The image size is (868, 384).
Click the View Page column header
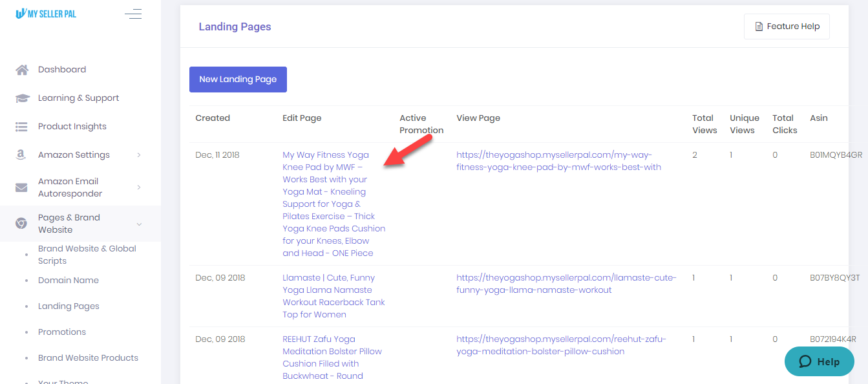[478, 118]
